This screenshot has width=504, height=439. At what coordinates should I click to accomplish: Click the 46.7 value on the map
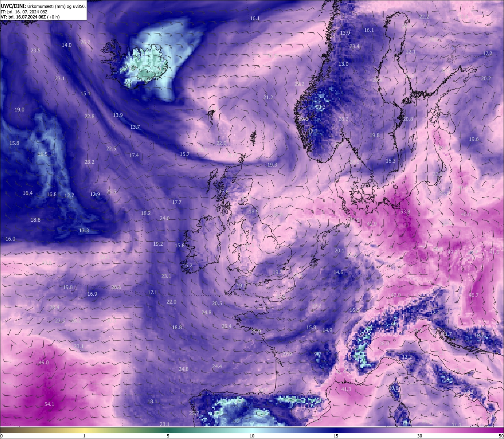474,295
